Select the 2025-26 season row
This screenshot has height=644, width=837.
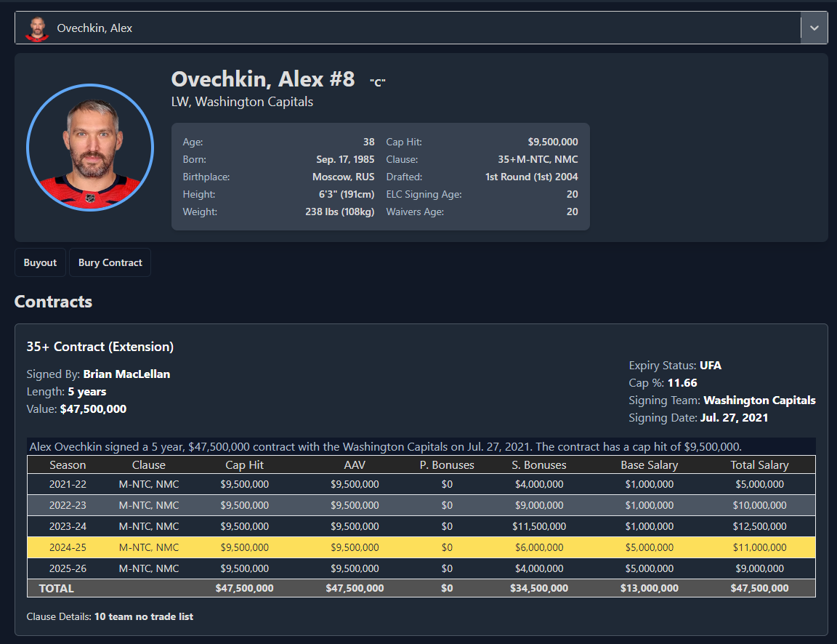[x=421, y=568]
